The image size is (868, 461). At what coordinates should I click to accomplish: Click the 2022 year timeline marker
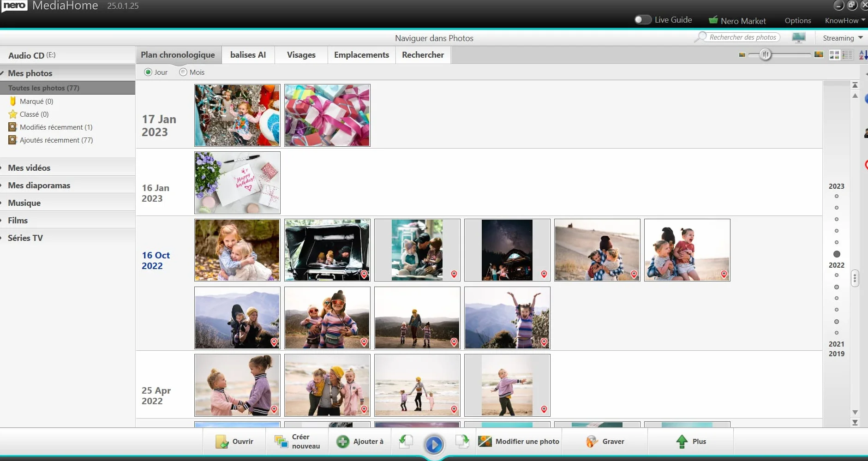coord(836,265)
